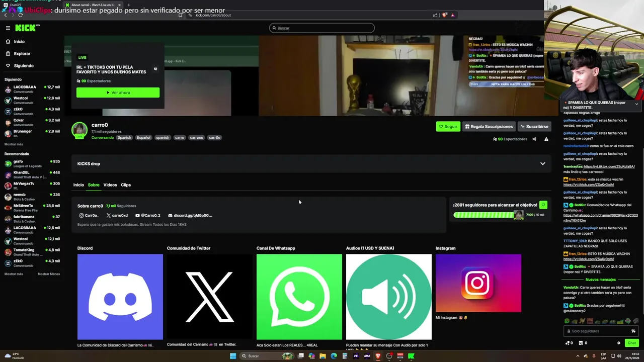This screenshot has width=644, height=362.
Task: Open Microsoft Edge from taskbar
Action: [x=334, y=356]
